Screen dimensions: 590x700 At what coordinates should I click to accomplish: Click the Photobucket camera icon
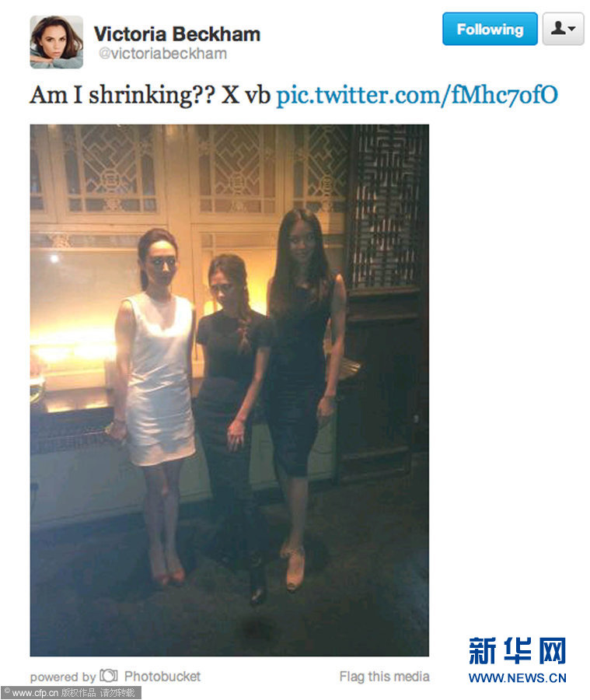109,675
